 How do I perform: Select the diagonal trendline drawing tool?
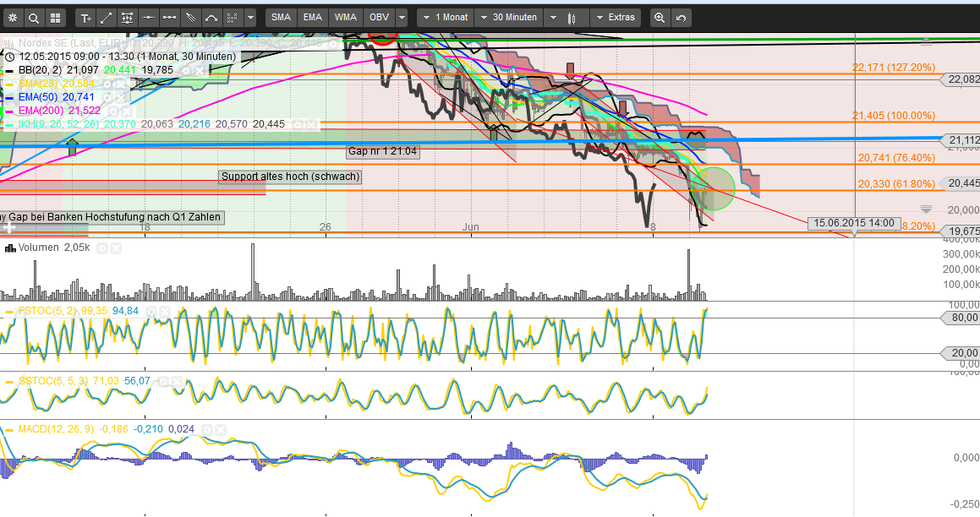click(x=105, y=17)
